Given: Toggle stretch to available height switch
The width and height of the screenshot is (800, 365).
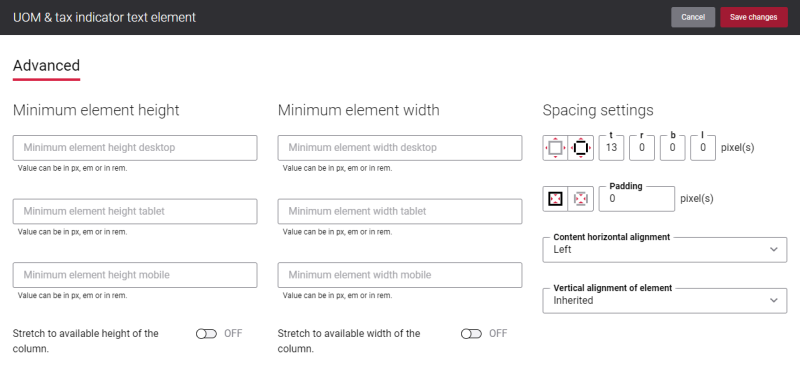Looking at the screenshot, I should 206,334.
